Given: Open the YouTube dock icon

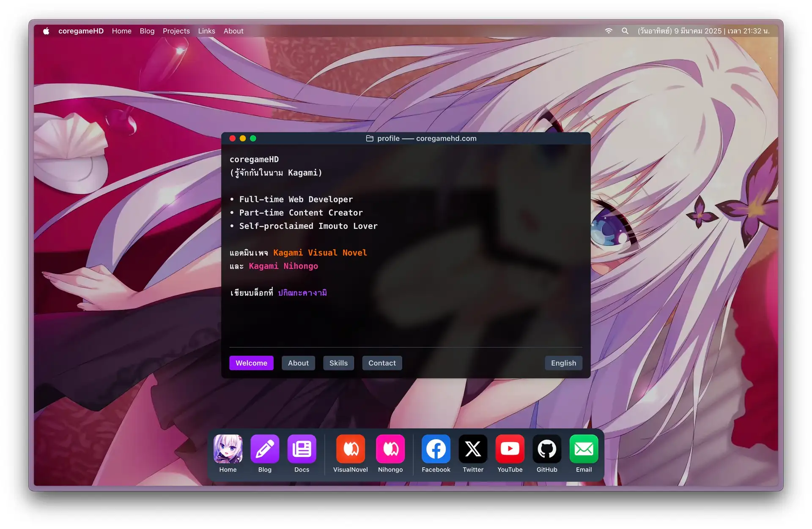Looking at the screenshot, I should (x=510, y=449).
